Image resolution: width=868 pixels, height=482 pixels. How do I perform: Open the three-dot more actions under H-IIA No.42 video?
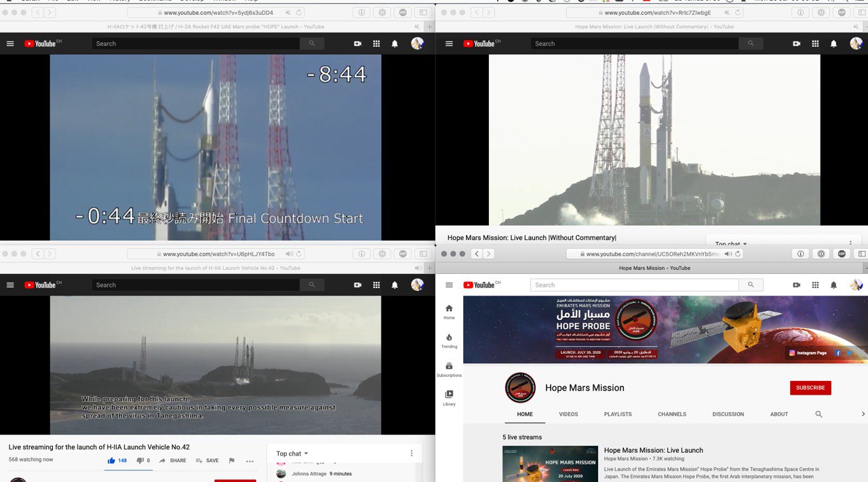(250, 461)
